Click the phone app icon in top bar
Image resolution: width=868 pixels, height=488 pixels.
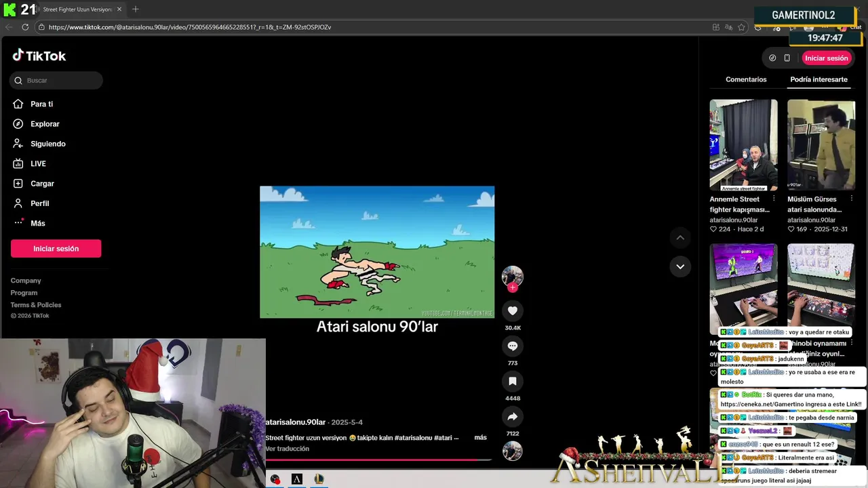pyautogui.click(x=787, y=58)
